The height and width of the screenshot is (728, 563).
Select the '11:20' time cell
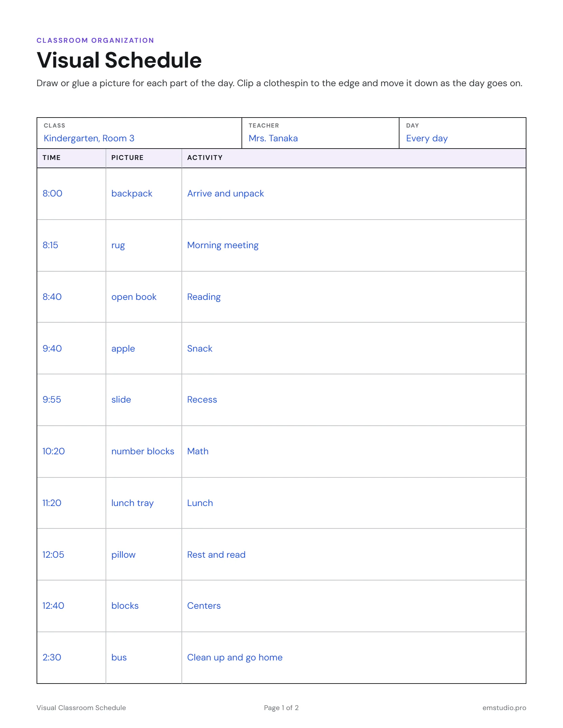(x=71, y=503)
